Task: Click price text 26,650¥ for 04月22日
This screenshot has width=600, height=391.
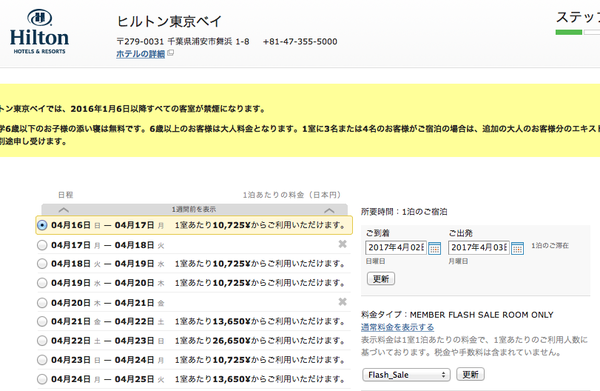Action: tap(231, 340)
